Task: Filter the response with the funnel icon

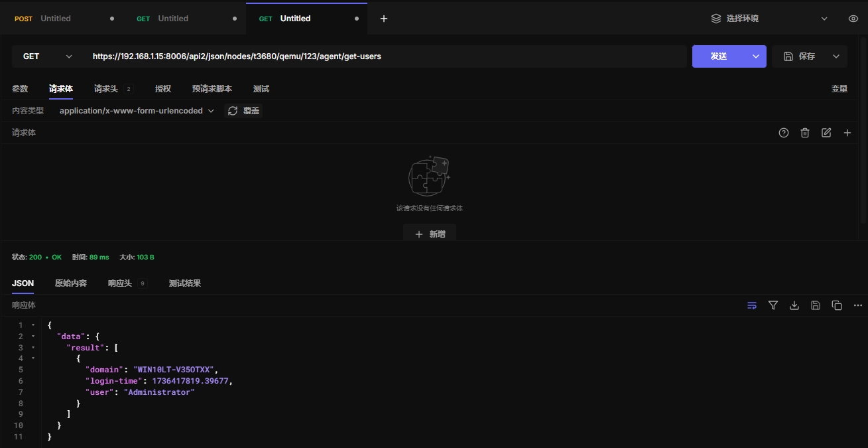Action: tap(773, 305)
